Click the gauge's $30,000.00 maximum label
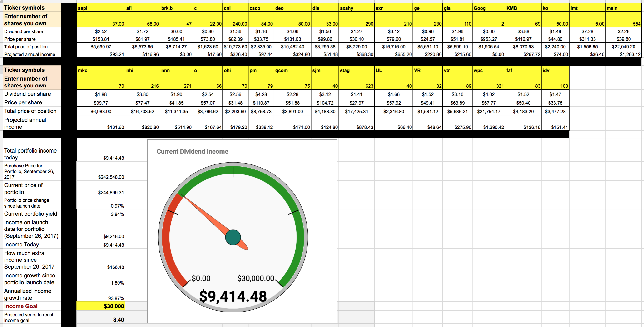 [256, 278]
